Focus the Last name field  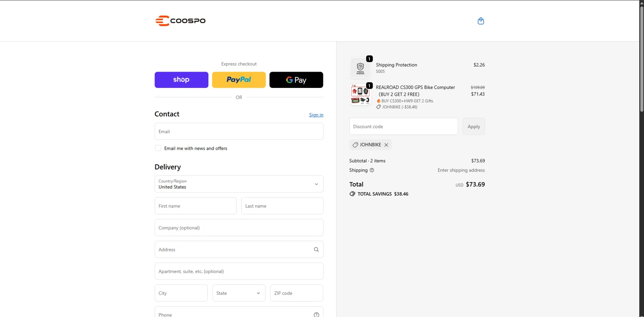[x=282, y=206]
